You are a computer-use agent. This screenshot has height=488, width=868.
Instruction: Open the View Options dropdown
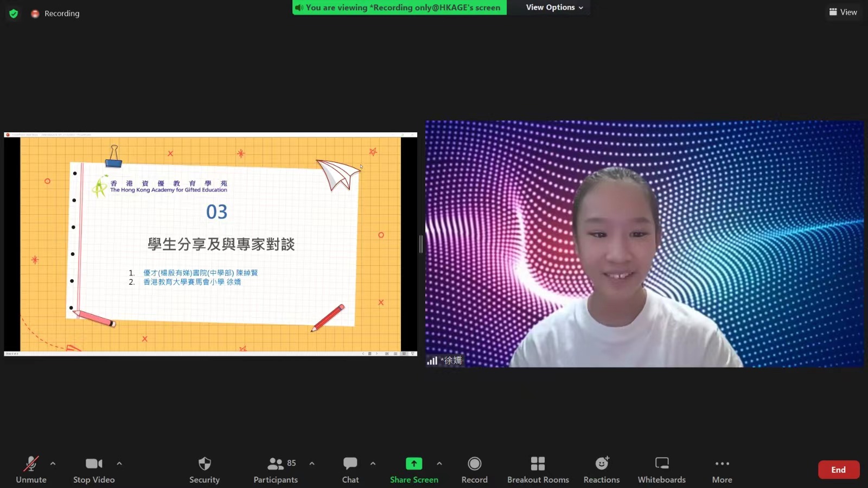(x=554, y=8)
